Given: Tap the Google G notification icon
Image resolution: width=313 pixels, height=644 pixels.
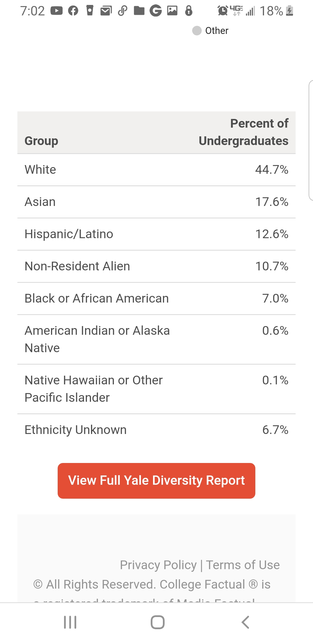Looking at the screenshot, I should pyautogui.click(x=156, y=11).
